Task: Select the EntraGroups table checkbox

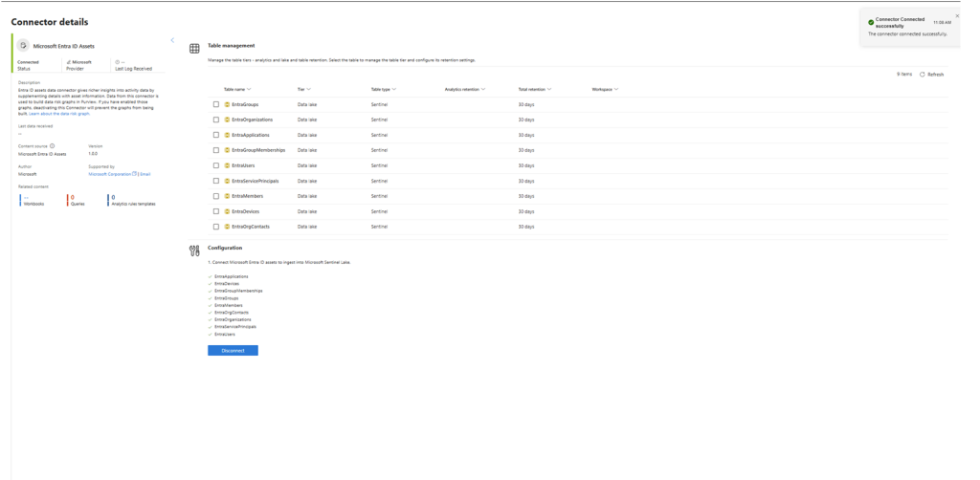Action: pos(215,103)
